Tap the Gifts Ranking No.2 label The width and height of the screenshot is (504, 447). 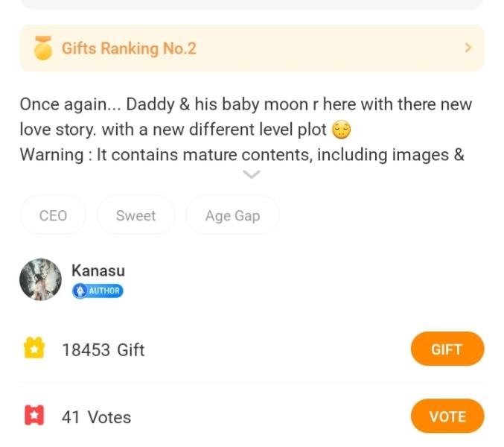(129, 48)
